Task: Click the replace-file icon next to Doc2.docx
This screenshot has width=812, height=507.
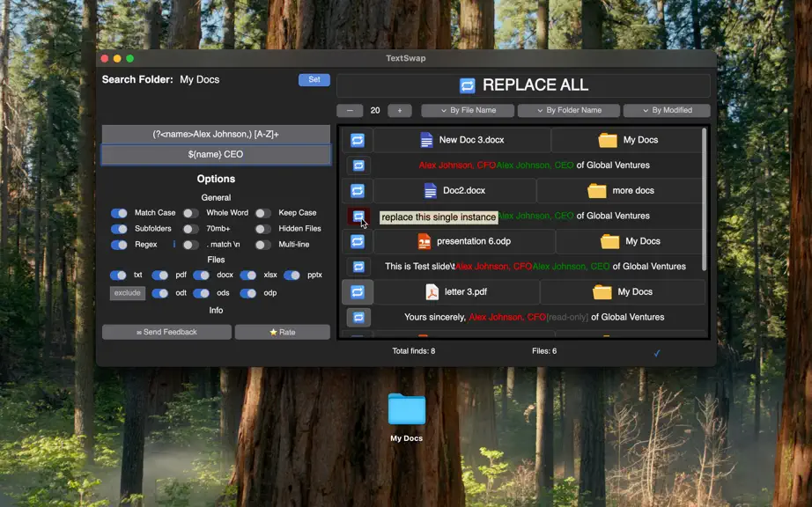Action: (358, 191)
